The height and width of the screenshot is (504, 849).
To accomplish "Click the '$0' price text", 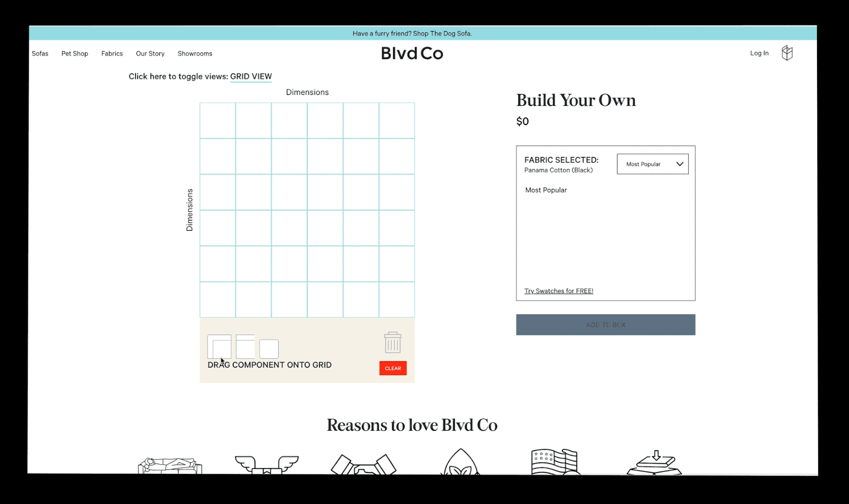I will tap(522, 122).
